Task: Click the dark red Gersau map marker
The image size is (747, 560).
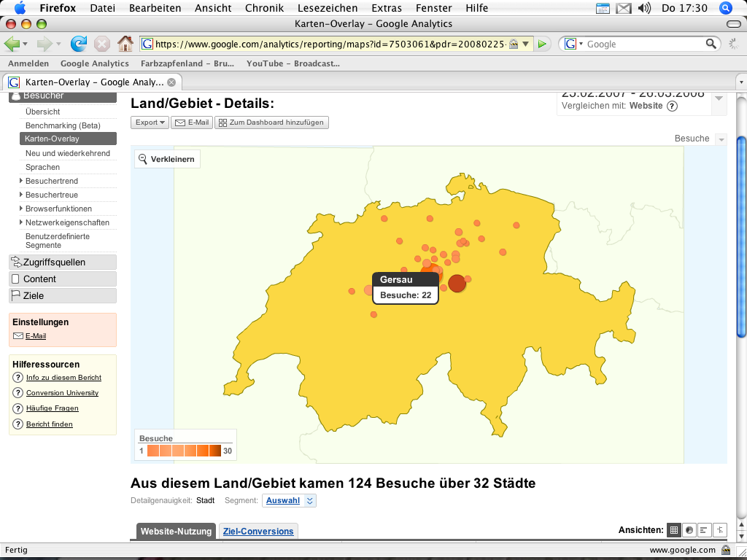Action: [x=457, y=284]
